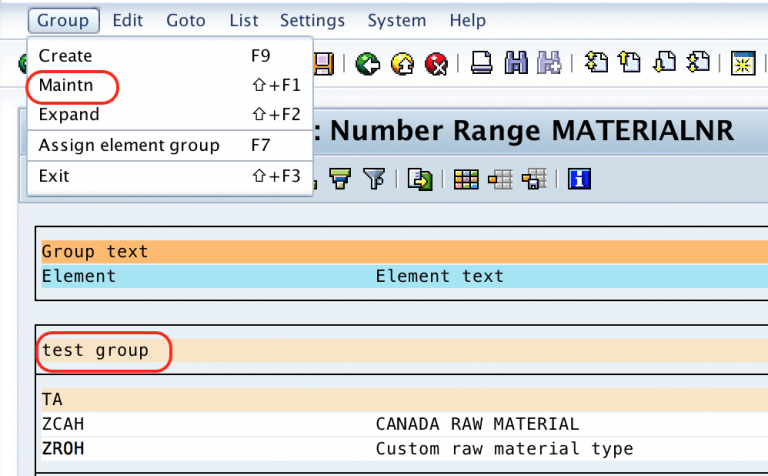
Task: Open the Help menu
Action: [468, 21]
